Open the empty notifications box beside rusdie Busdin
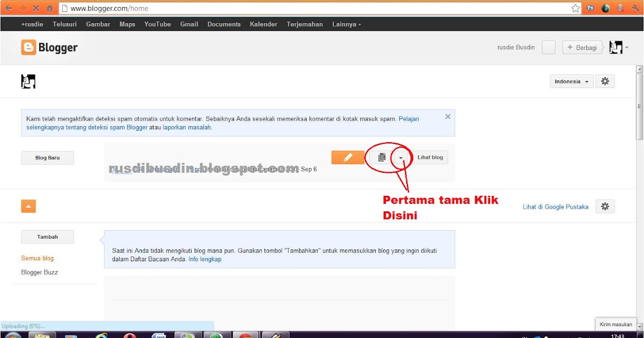The width and height of the screenshot is (644, 338). click(548, 47)
